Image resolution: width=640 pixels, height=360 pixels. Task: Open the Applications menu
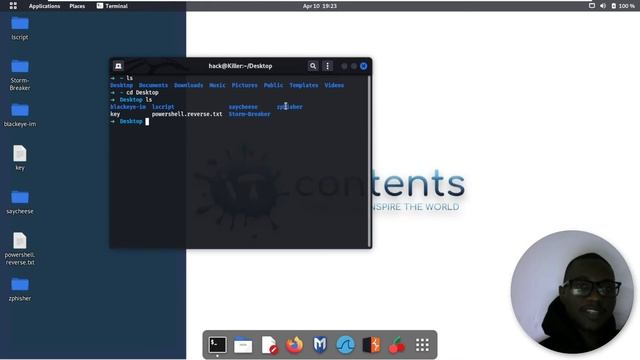pyautogui.click(x=44, y=6)
